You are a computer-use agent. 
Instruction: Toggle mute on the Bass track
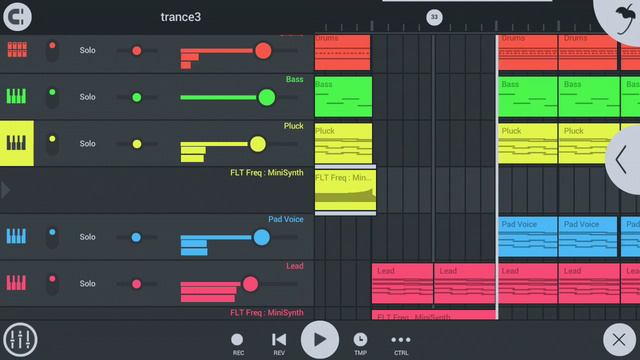click(x=52, y=97)
